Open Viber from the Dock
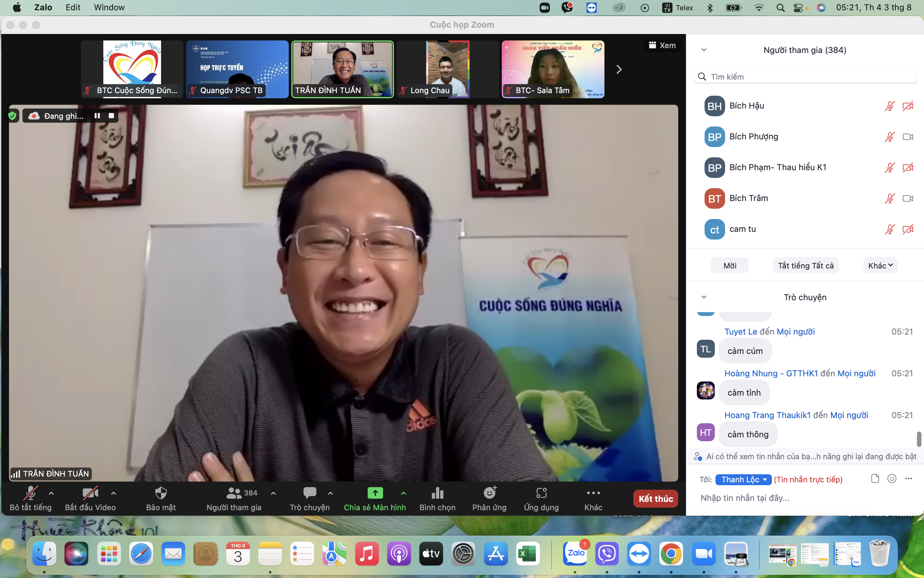Viewport: 924px width, 578px height. (607, 553)
